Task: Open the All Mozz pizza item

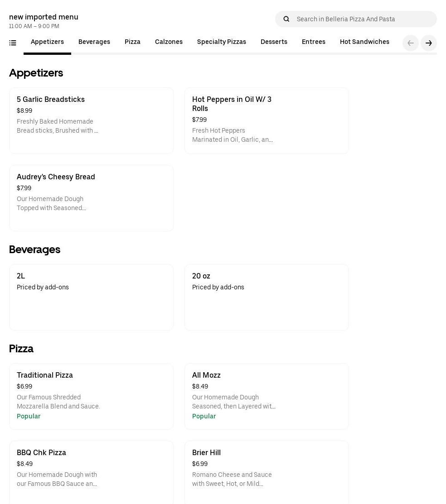Action: point(267,396)
